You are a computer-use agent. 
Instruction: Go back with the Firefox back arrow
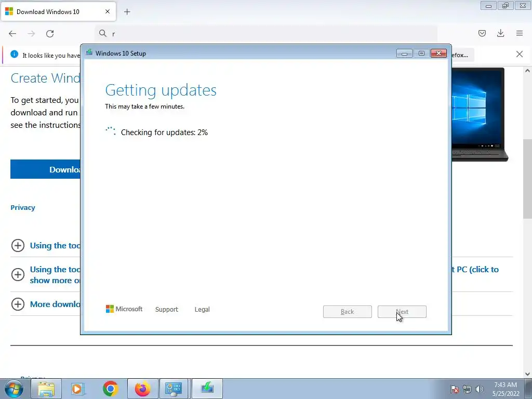(x=12, y=34)
